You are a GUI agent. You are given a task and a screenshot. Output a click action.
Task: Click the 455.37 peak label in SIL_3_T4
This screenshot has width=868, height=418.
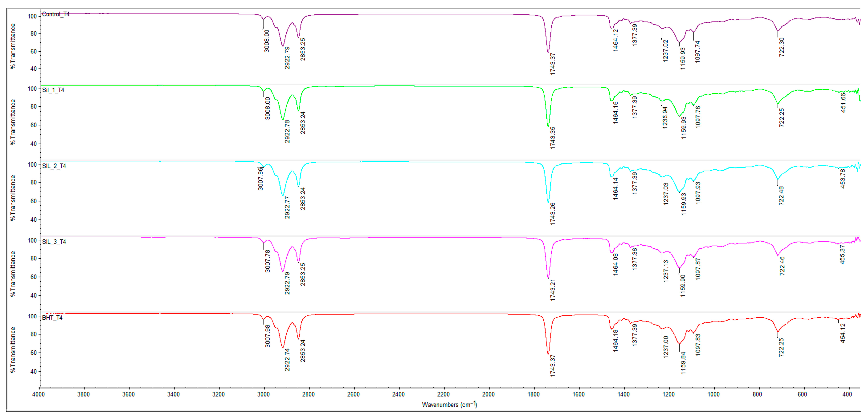click(x=842, y=254)
